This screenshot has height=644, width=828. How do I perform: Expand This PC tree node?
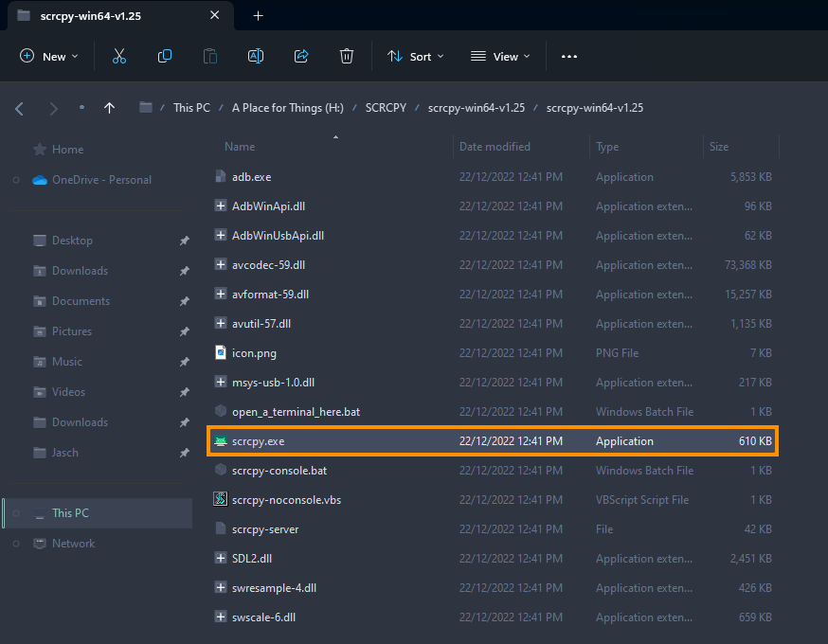[x=16, y=513]
